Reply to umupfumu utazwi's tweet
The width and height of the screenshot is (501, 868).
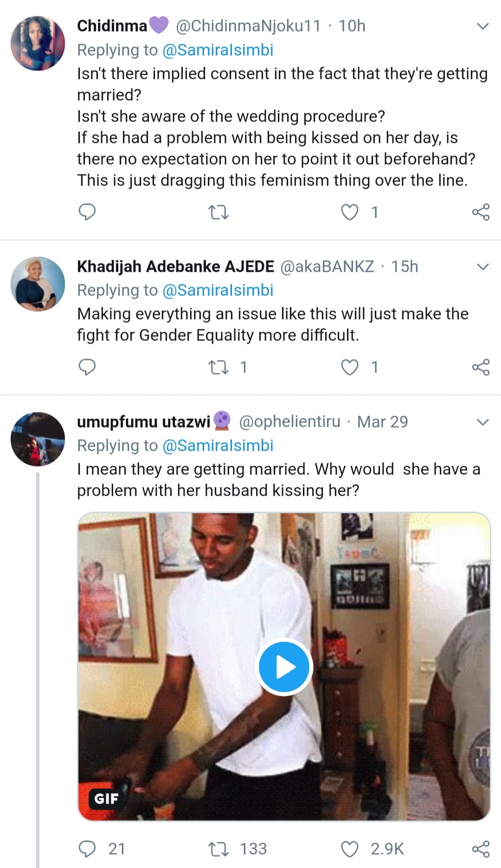click(x=87, y=849)
